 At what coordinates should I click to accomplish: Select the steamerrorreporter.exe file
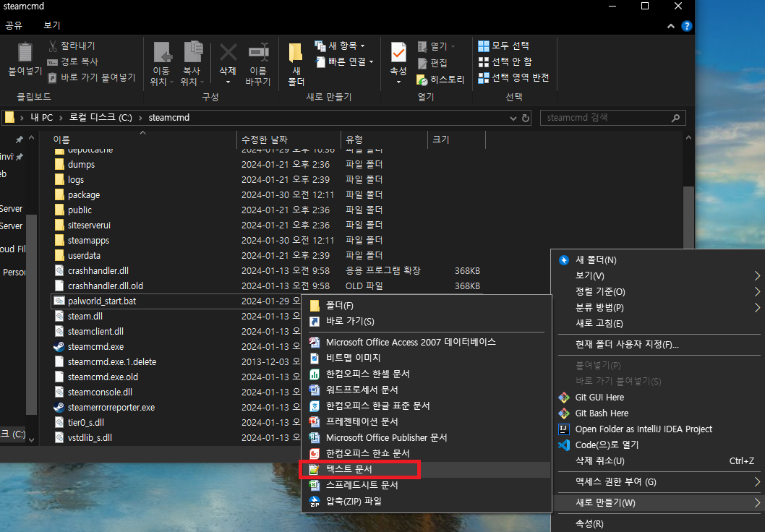coord(111,407)
